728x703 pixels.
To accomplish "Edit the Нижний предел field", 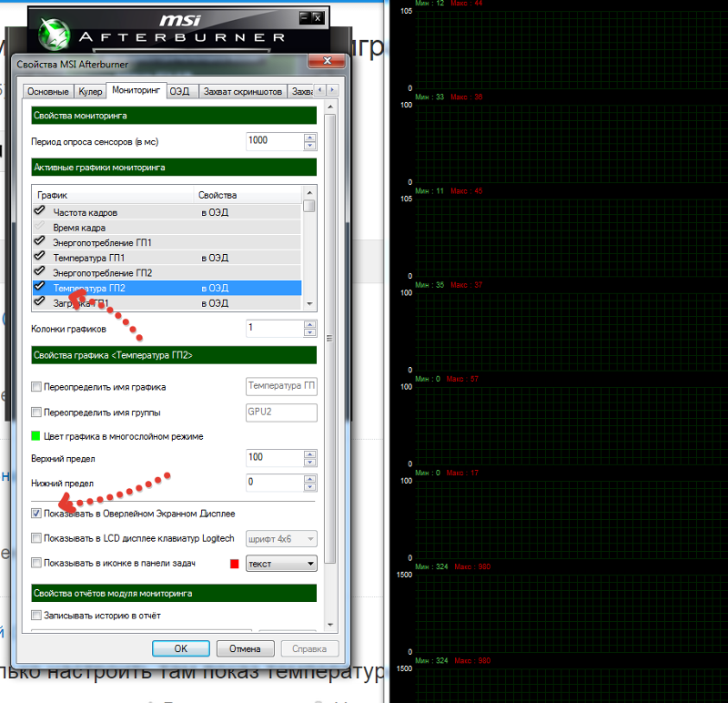I will pos(275,483).
